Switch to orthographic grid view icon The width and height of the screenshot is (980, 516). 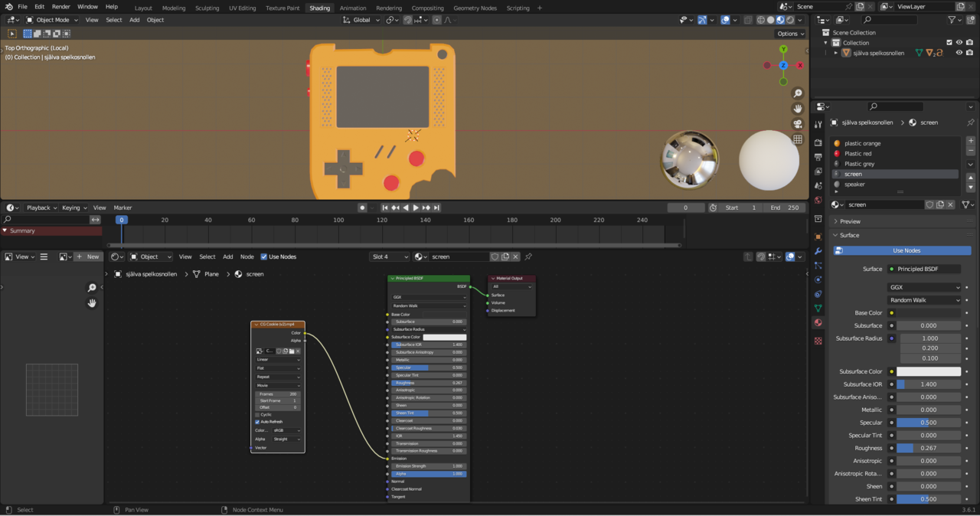[x=798, y=139]
